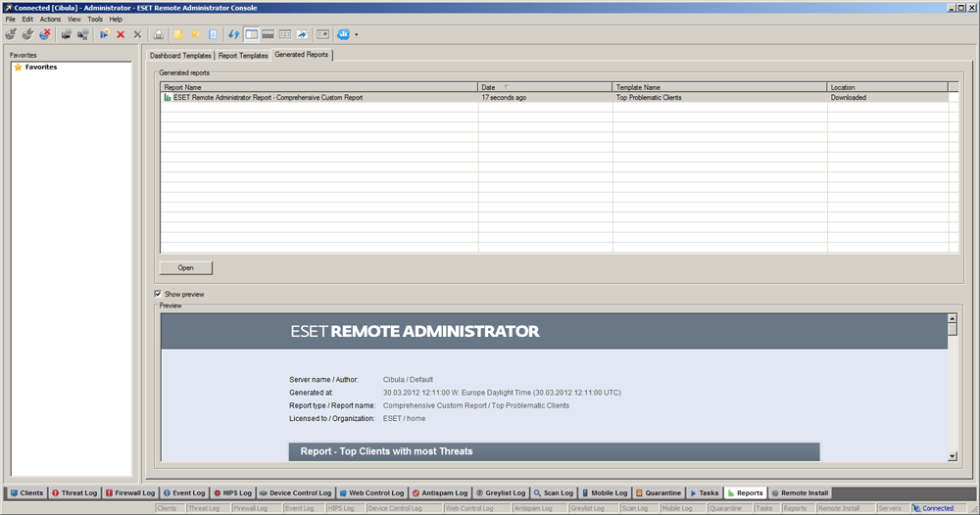Open the Firewall Log bottom tab

[x=129, y=493]
